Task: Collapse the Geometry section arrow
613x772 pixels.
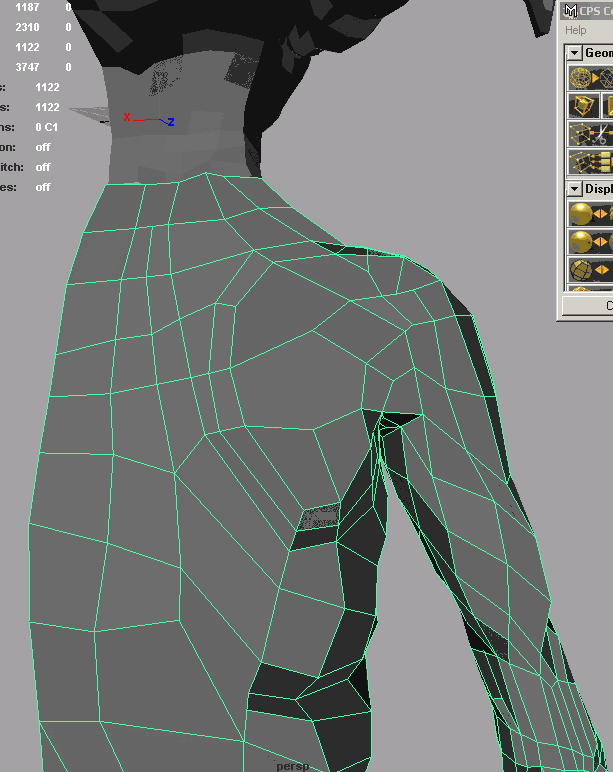Action: pyautogui.click(x=573, y=53)
